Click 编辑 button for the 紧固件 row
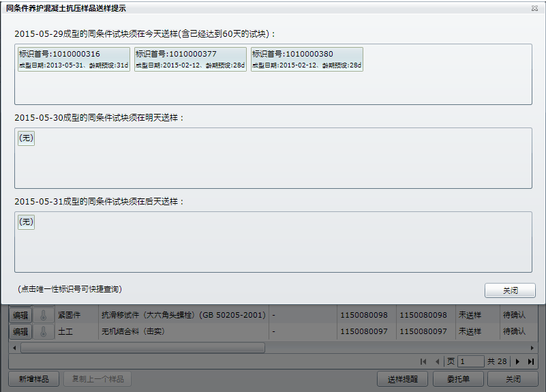Screen dimensions: 546x392 (x=20, y=315)
